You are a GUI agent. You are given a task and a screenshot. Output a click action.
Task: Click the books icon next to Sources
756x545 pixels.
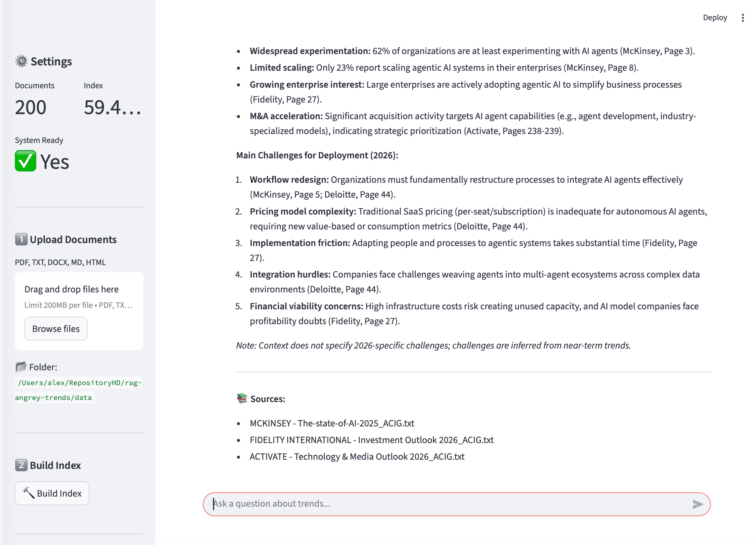pos(242,398)
